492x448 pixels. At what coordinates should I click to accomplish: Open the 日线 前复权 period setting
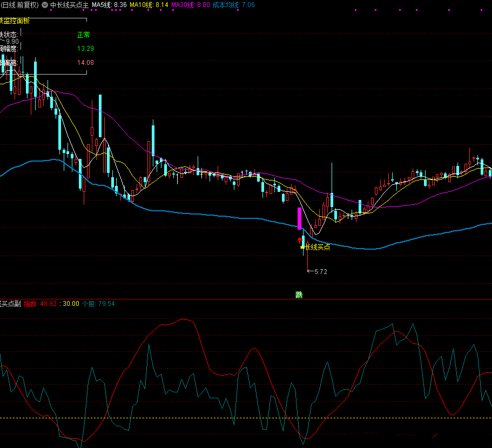[x=19, y=5]
